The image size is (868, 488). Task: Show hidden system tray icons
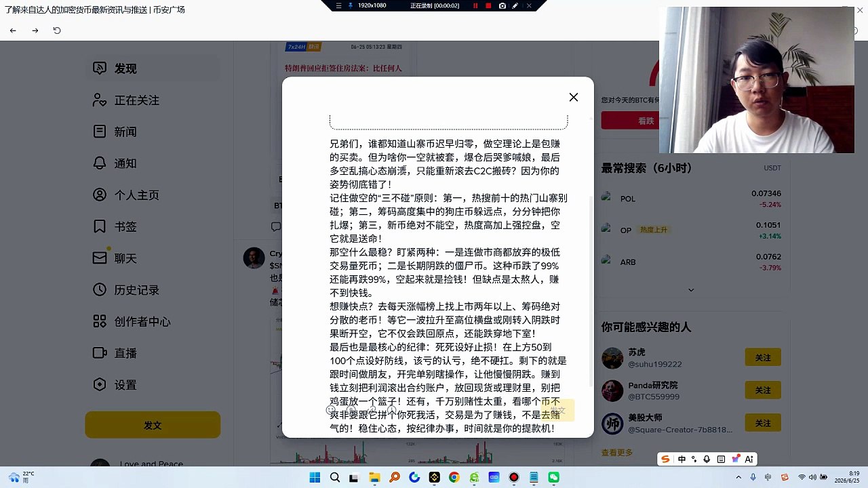738,478
